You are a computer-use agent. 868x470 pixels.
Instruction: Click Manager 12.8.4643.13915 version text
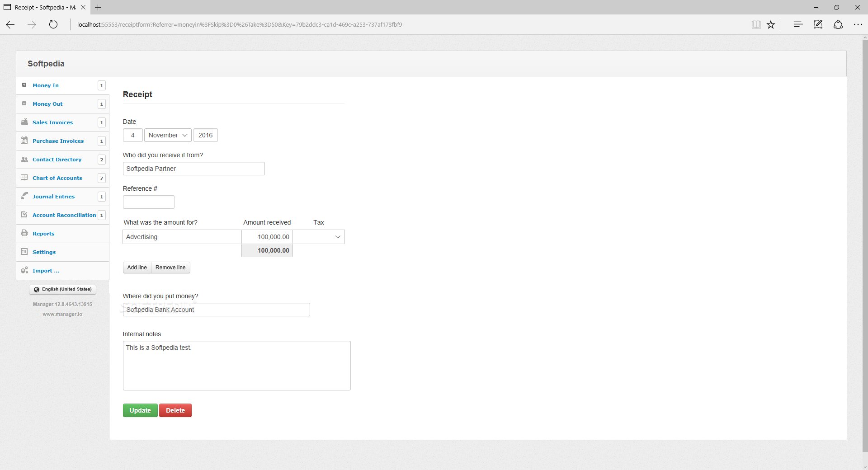point(62,304)
